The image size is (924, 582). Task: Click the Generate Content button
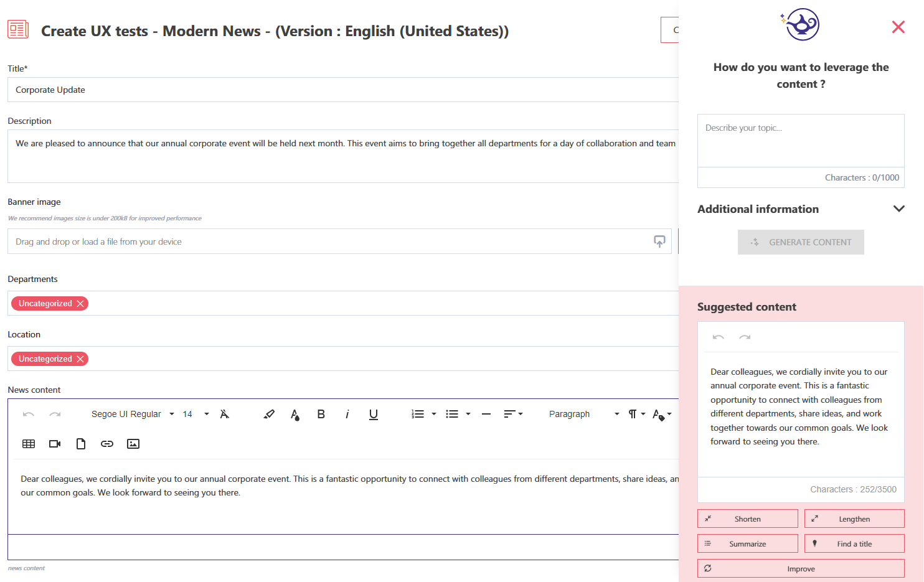tap(801, 242)
